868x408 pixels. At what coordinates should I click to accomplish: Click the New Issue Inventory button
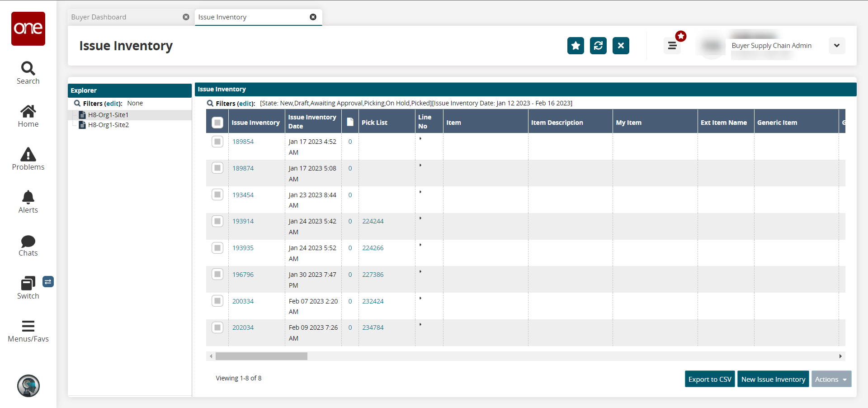click(x=773, y=379)
